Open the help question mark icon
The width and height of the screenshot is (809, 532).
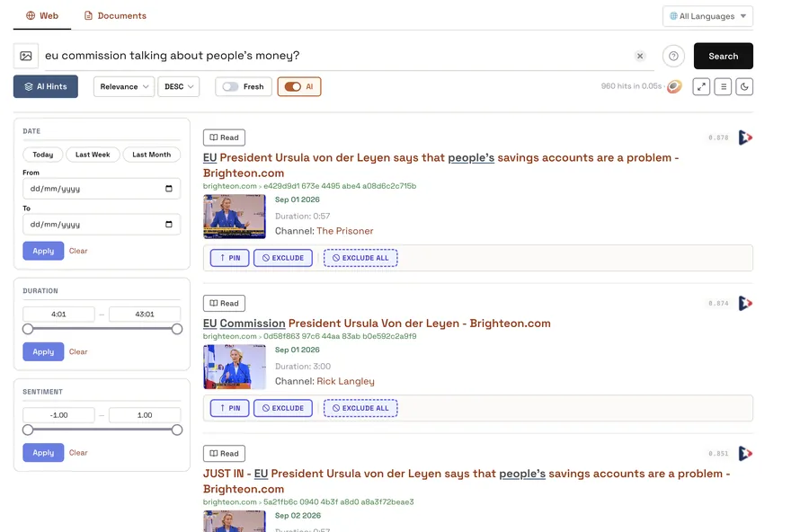[x=673, y=56]
